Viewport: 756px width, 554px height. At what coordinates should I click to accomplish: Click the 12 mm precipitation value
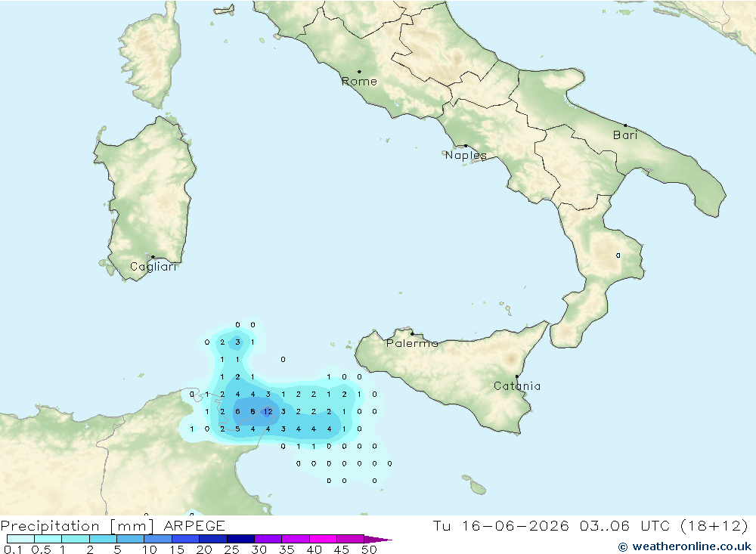268,412
